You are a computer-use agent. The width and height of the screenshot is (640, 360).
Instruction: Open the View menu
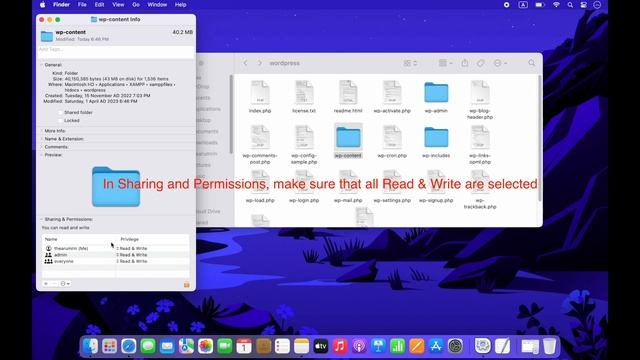(118, 5)
